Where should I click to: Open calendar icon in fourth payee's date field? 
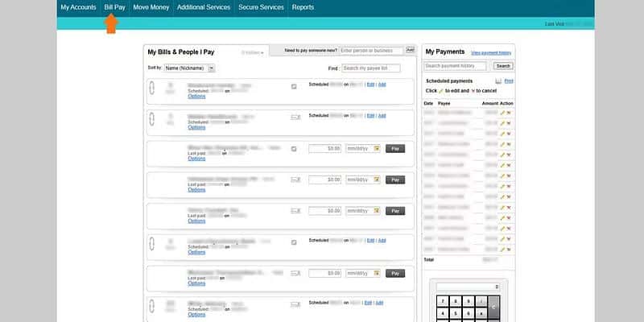377,180
